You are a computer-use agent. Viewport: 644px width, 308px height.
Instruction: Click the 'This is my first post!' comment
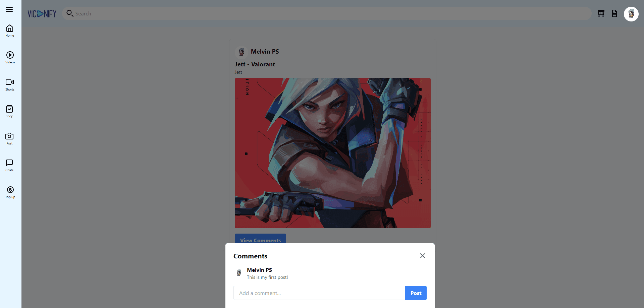(267, 277)
